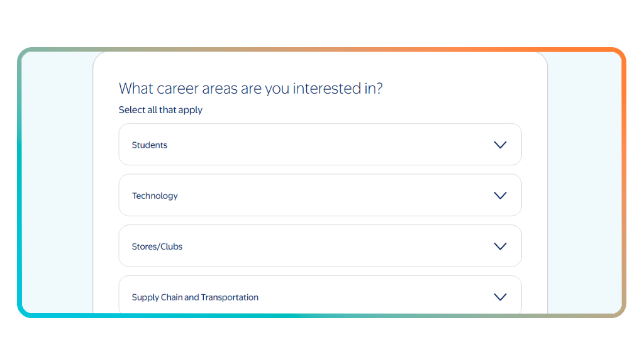Viewport: 644px width, 337px height.
Task: Expand the Technology career area
Action: pyautogui.click(x=320, y=196)
